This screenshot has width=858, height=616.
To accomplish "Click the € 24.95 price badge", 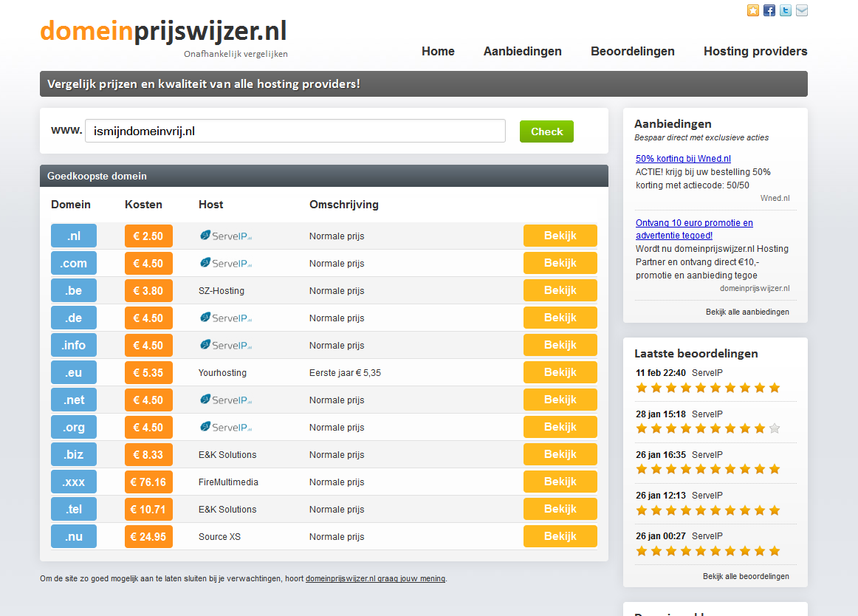I will [x=148, y=537].
